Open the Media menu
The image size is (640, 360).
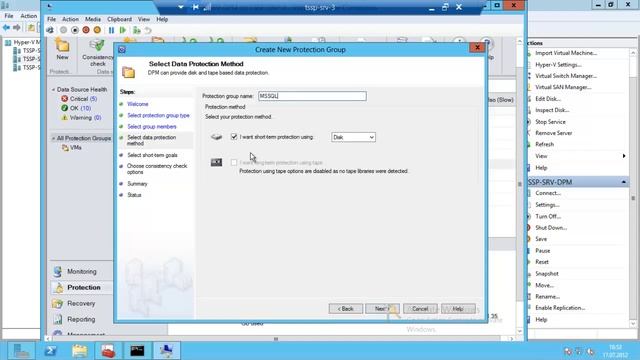coord(93,19)
